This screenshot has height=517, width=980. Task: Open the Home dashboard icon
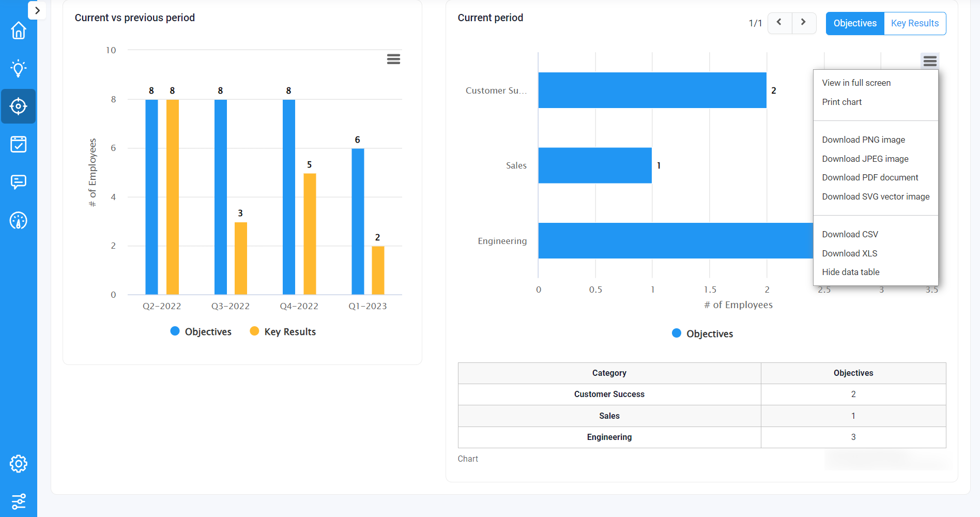(x=19, y=31)
